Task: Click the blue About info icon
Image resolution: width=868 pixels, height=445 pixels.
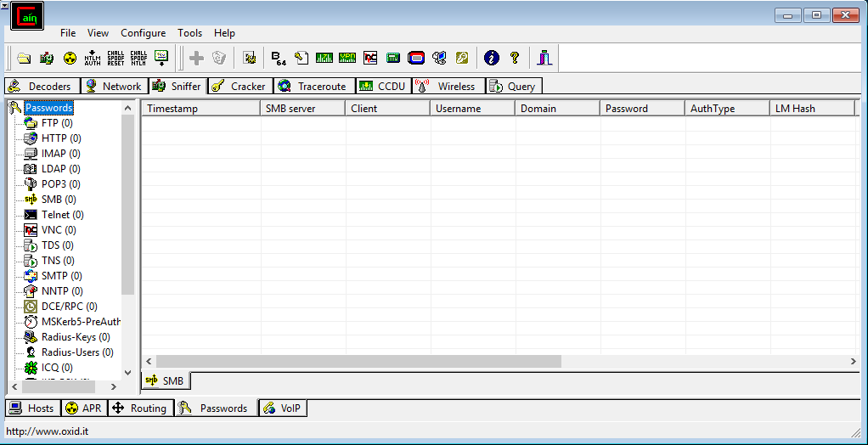Action: (x=491, y=58)
